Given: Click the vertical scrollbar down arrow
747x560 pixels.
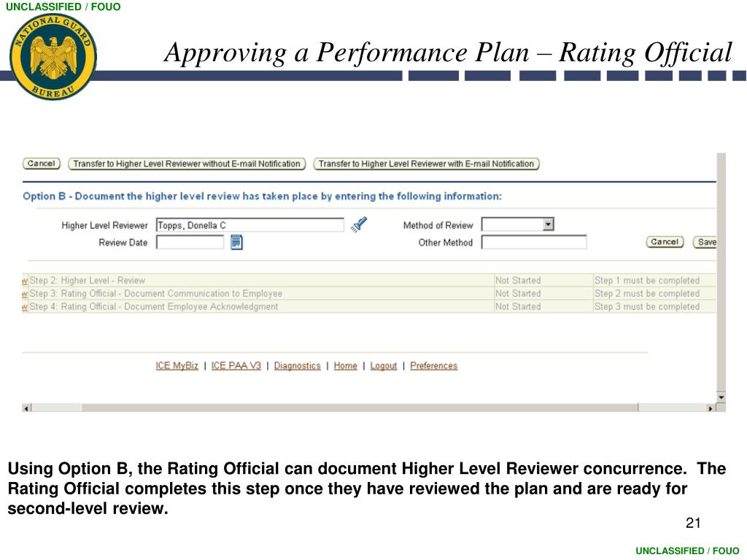Looking at the screenshot, I should click(721, 397).
